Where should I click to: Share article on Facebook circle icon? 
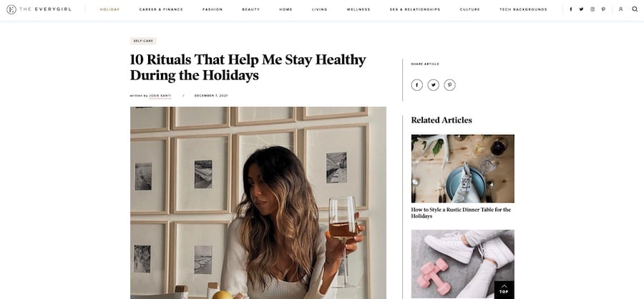(417, 85)
